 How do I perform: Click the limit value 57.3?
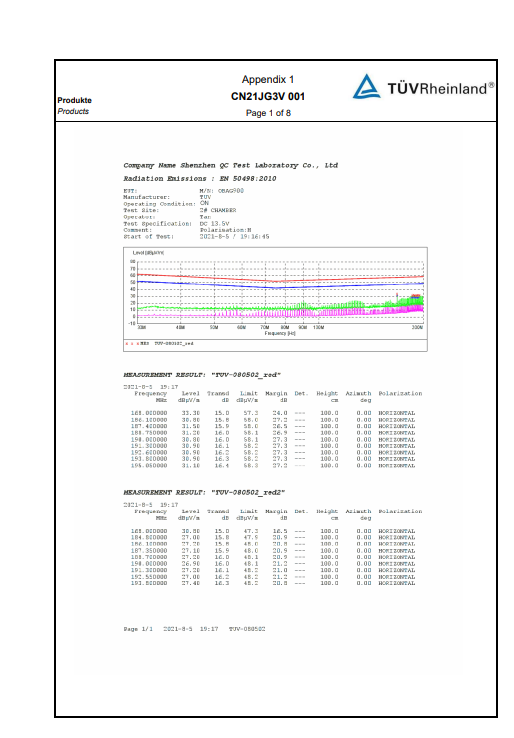tap(250, 413)
